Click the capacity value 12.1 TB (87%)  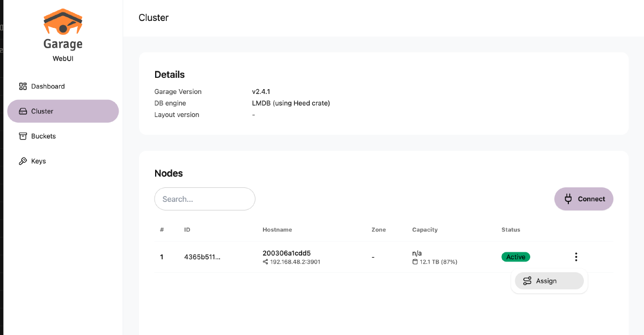pos(438,262)
